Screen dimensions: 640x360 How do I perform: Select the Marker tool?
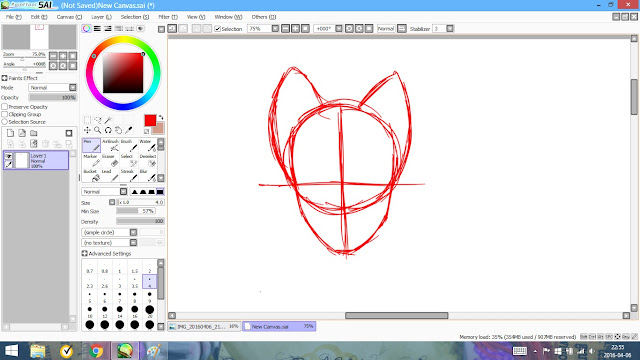pyautogui.click(x=91, y=160)
